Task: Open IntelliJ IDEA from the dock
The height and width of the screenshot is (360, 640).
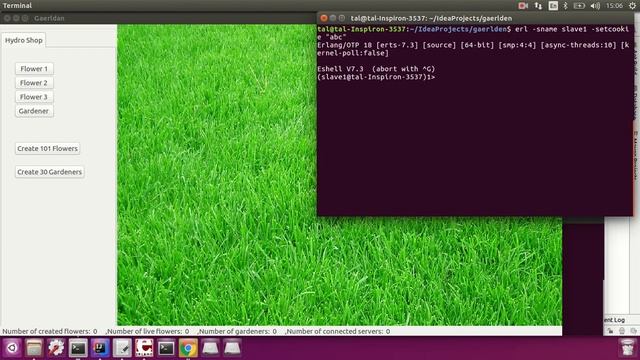Action: tap(100, 348)
